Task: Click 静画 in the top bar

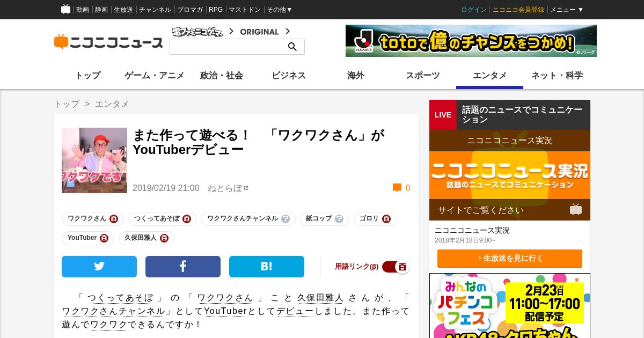Action: (x=101, y=10)
